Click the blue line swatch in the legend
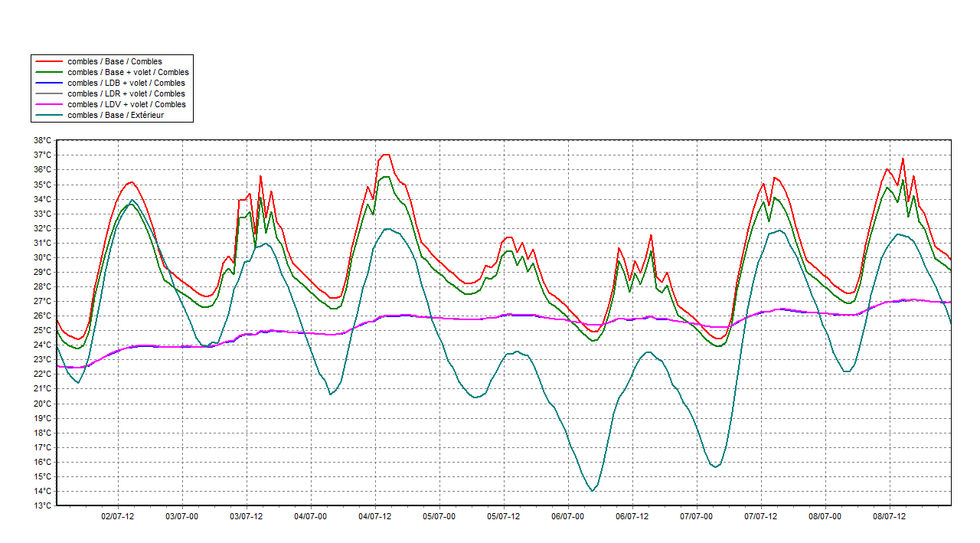 [x=48, y=83]
